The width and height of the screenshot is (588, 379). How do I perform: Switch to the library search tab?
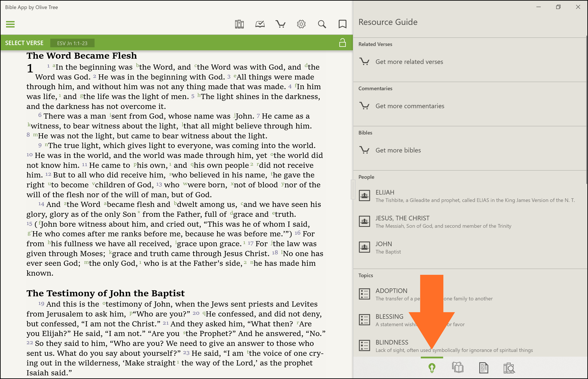click(x=509, y=368)
